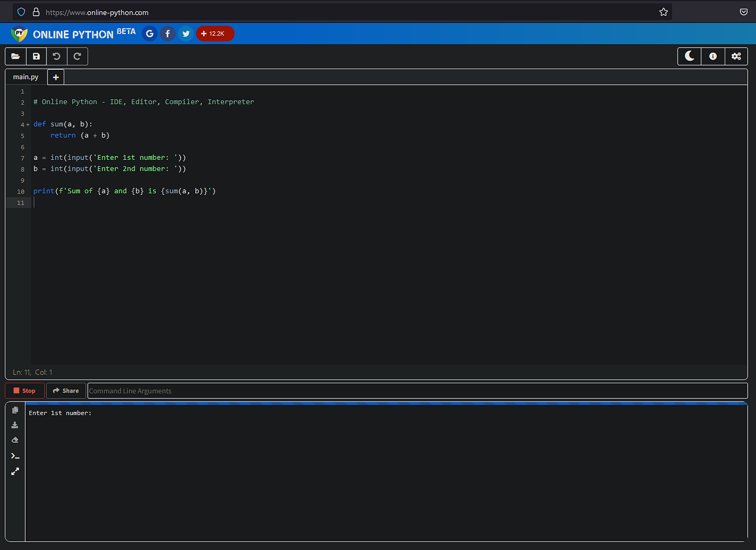Expand the console to fullscreen
The height and width of the screenshot is (550, 756).
(x=15, y=471)
